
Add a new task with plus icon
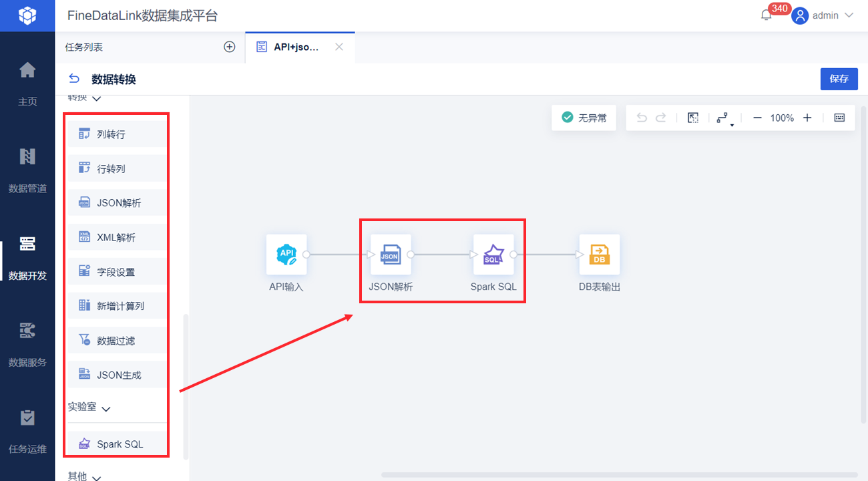click(229, 47)
